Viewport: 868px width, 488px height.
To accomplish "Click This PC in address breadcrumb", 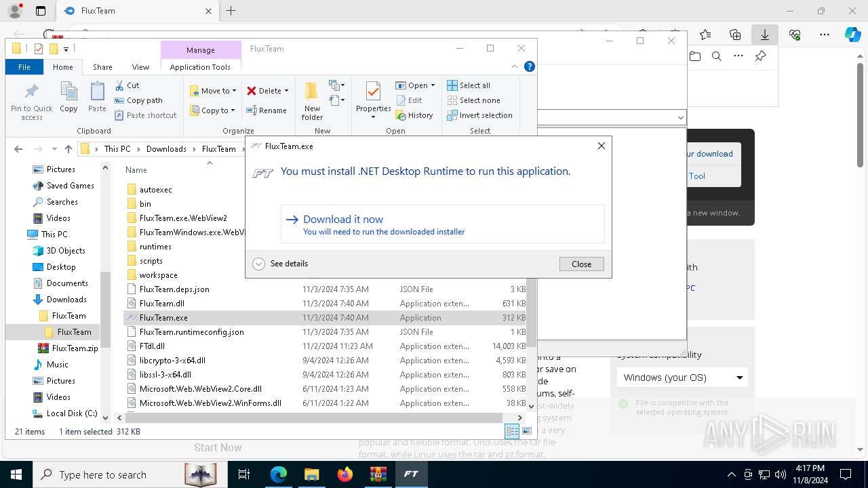I will click(117, 149).
